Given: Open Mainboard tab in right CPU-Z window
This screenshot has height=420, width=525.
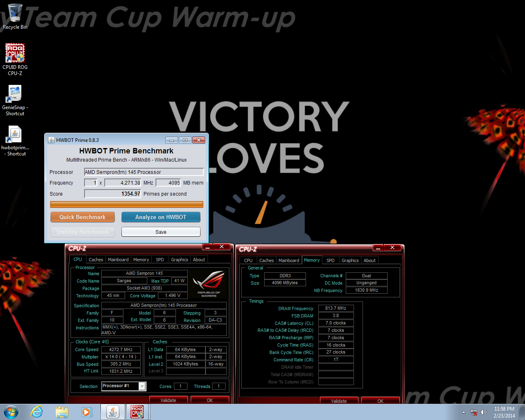Looking at the screenshot, I should click(x=289, y=260).
